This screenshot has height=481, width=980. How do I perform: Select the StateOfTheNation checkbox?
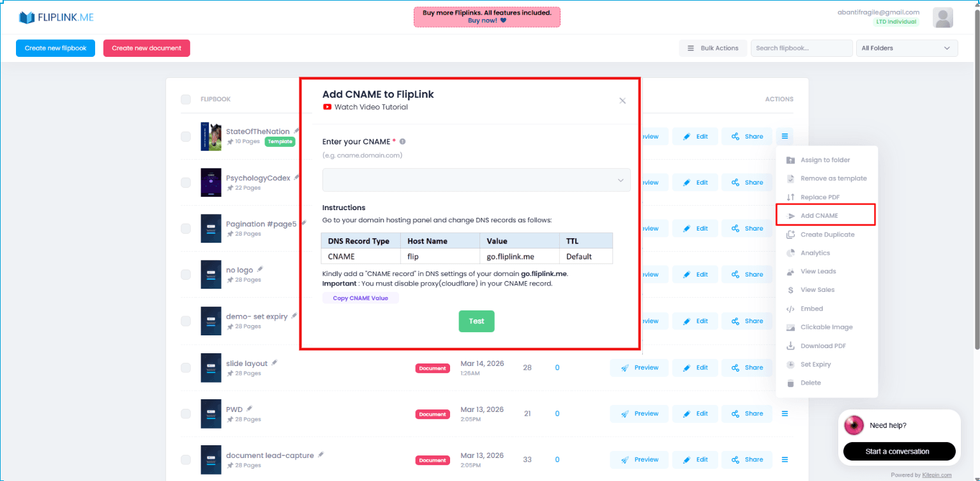(x=186, y=136)
